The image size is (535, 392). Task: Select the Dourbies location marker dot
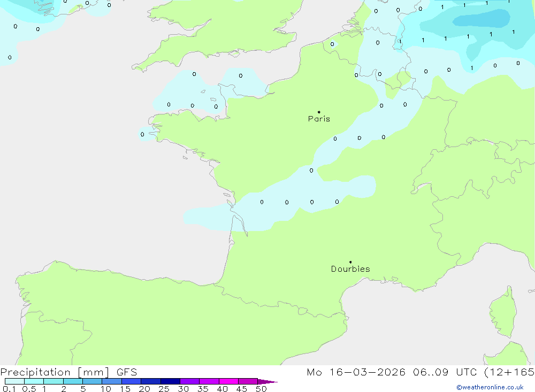click(350, 262)
